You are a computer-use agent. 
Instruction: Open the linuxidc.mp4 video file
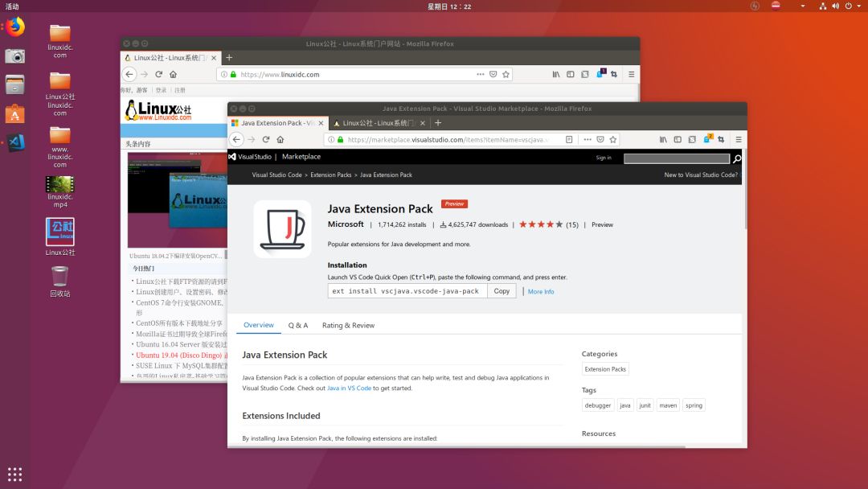click(x=59, y=191)
